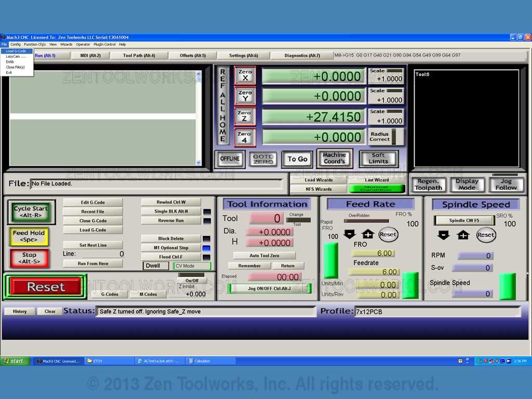This screenshot has height=399, width=532.
Task: Open the Operator menu
Action: [x=83, y=45]
